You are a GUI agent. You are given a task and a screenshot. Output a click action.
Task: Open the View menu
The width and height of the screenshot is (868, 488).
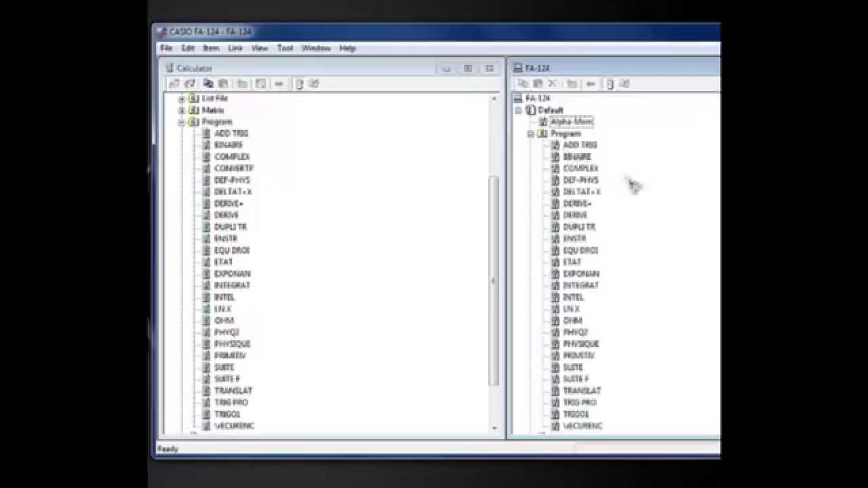pos(260,48)
